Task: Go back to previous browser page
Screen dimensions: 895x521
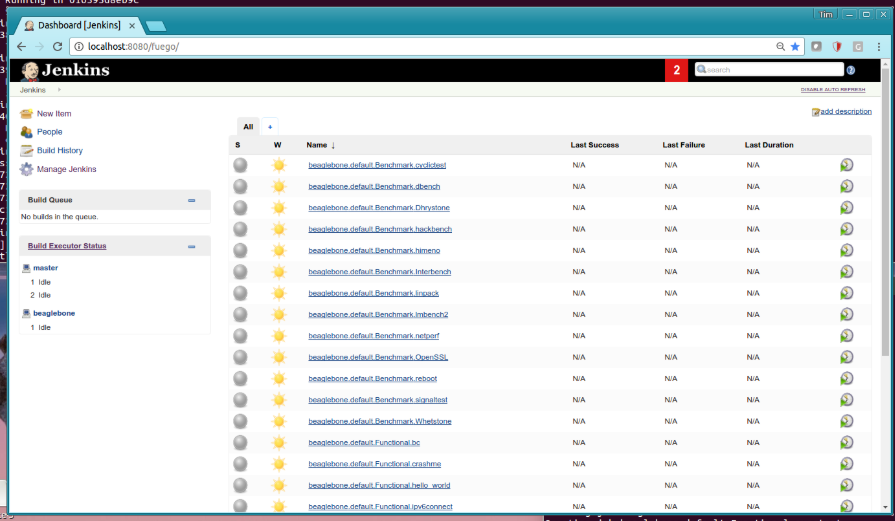Action: pyautogui.click(x=21, y=47)
